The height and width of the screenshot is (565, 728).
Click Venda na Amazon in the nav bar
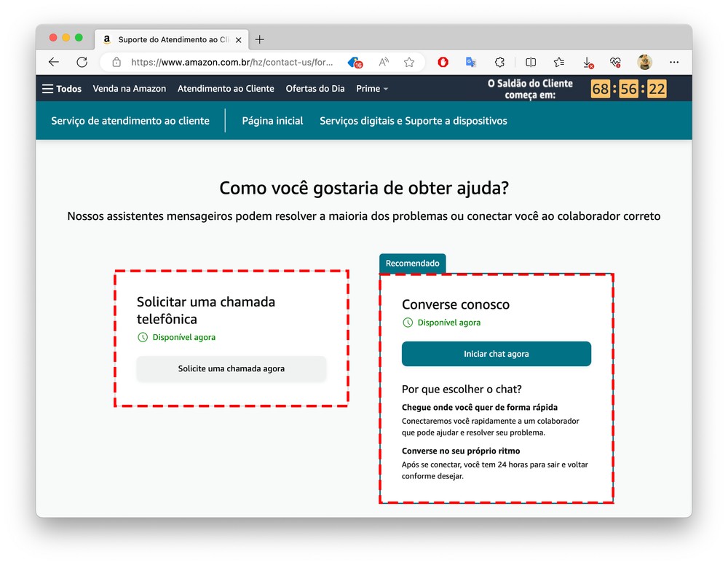tap(130, 89)
